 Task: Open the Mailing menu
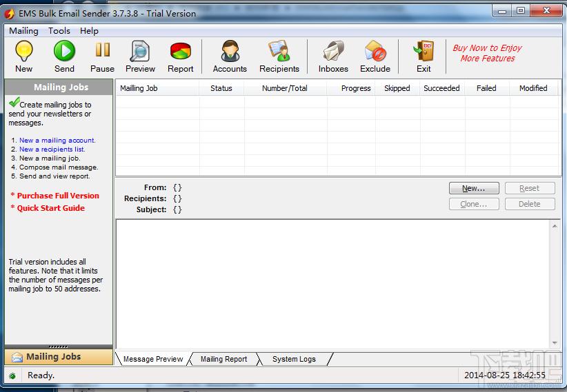23,31
